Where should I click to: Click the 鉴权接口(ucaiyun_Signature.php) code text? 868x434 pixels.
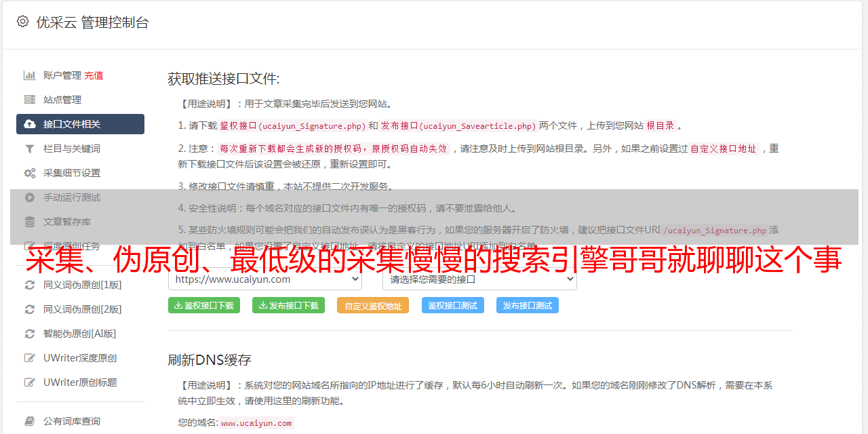click(x=293, y=125)
